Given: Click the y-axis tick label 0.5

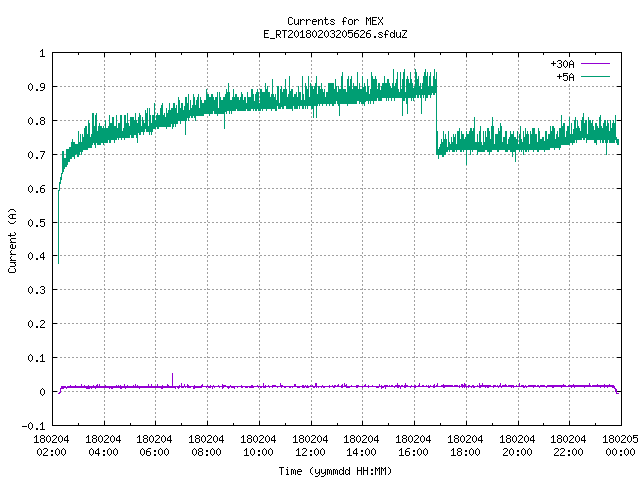Looking at the screenshot, I should point(36,222).
